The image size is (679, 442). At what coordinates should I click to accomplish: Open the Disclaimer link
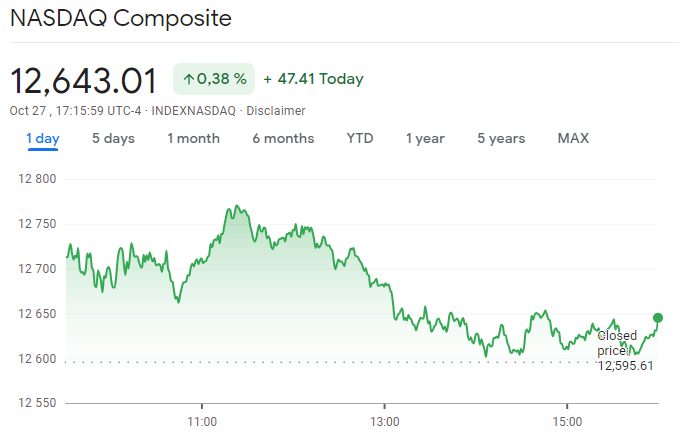pyautogui.click(x=275, y=110)
